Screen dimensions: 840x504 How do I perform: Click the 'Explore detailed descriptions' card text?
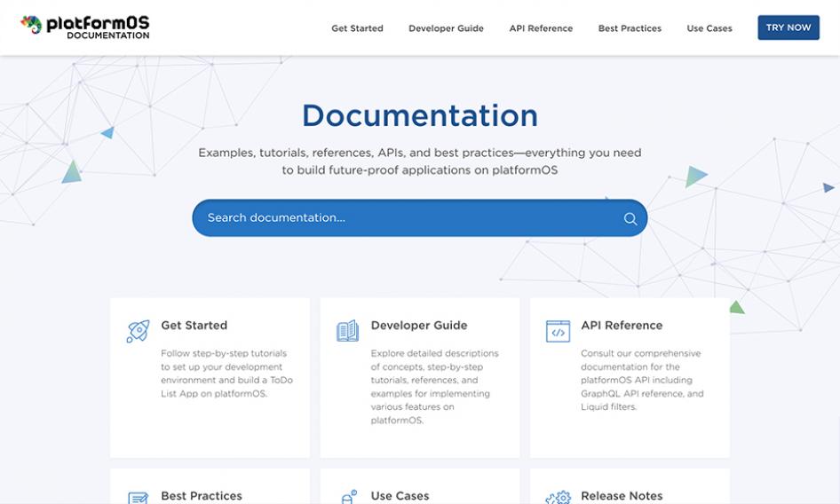(x=434, y=387)
